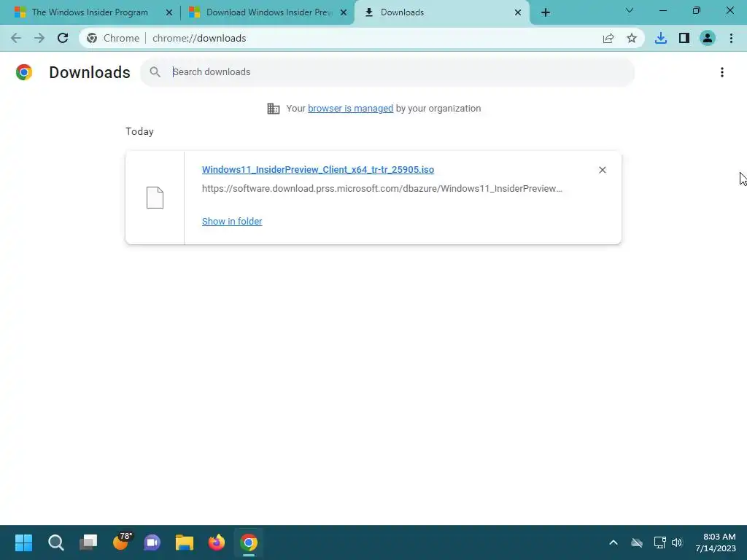Image resolution: width=747 pixels, height=560 pixels.
Task: Open the 'browser is managed' link
Action: coord(350,109)
